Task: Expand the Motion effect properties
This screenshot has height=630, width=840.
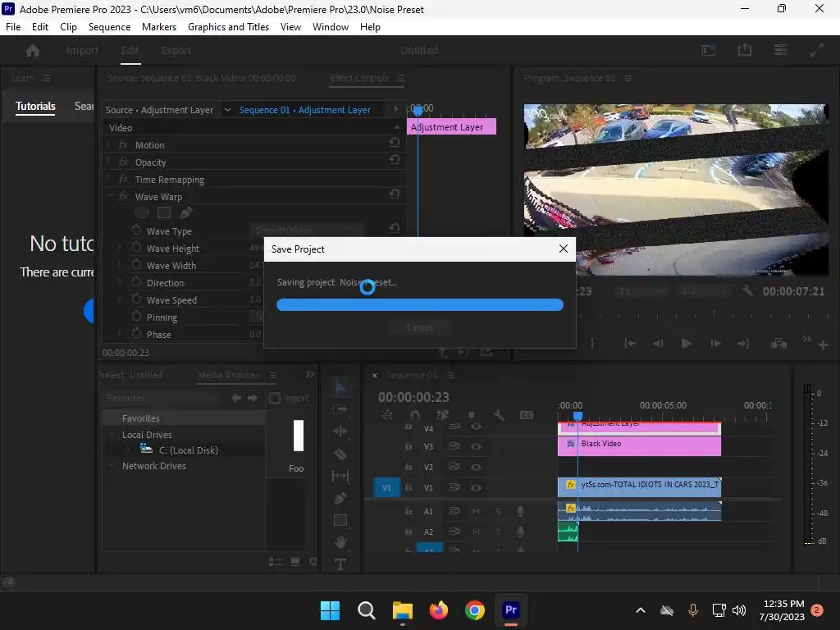Action: coord(109,144)
